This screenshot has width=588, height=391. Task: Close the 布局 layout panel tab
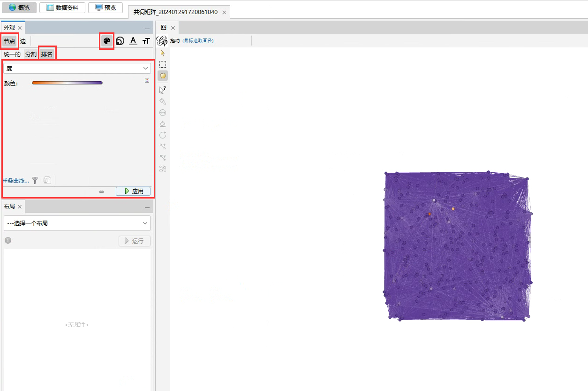(x=20, y=207)
